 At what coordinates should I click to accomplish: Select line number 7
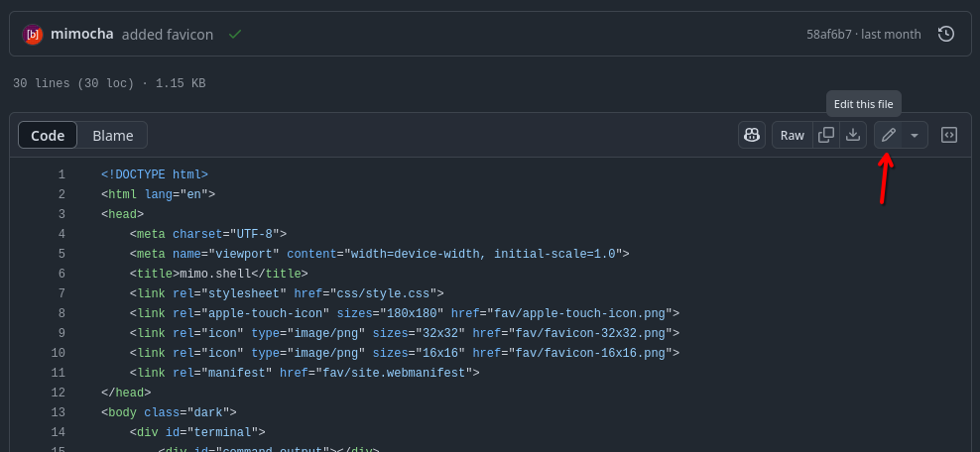pos(61,293)
